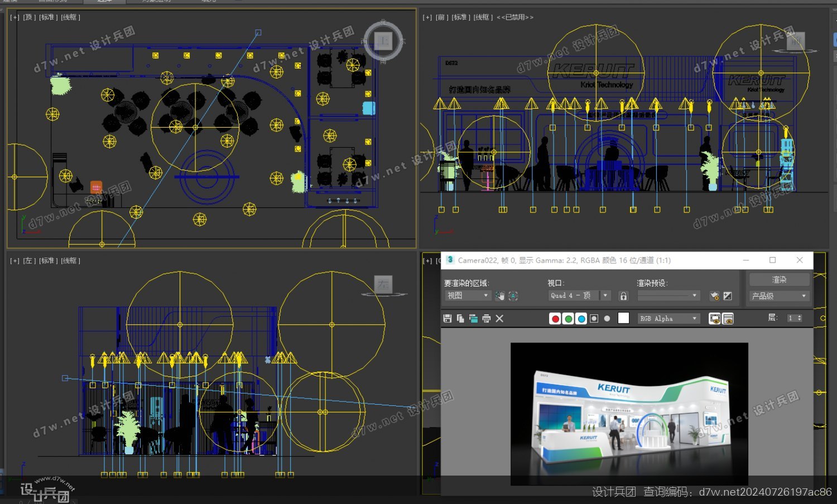This screenshot has height=504, width=837.
Task: Click the Clone Rendered Frame Window icon
Action: click(x=473, y=318)
